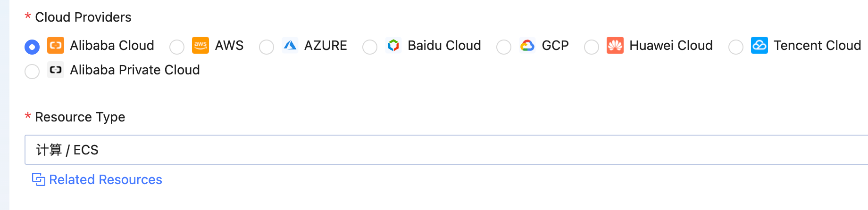Select the AWS radio button
The height and width of the screenshot is (210, 868).
(x=177, y=47)
